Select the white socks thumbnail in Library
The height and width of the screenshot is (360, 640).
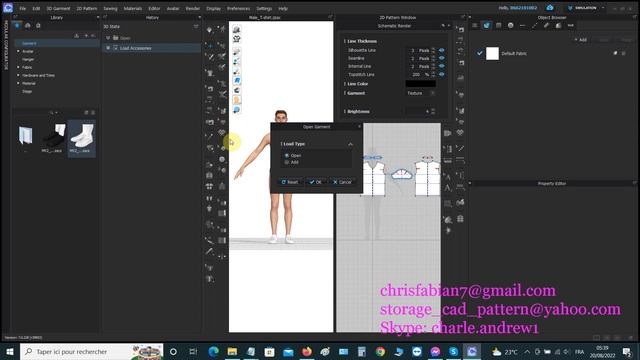pyautogui.click(x=82, y=138)
